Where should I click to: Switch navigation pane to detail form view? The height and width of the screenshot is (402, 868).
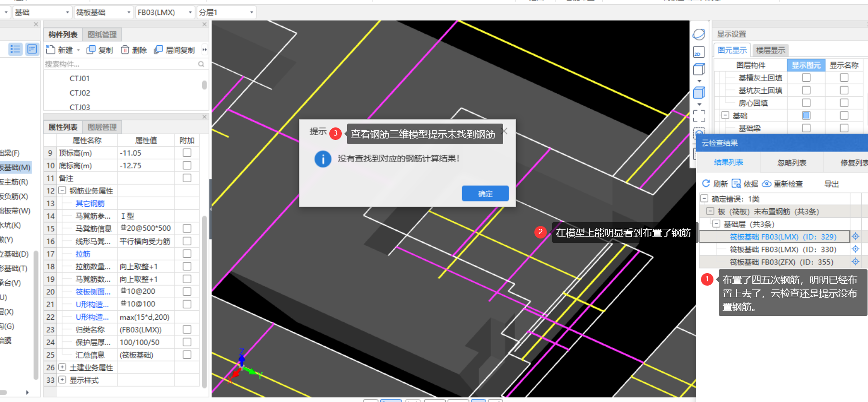pos(32,49)
